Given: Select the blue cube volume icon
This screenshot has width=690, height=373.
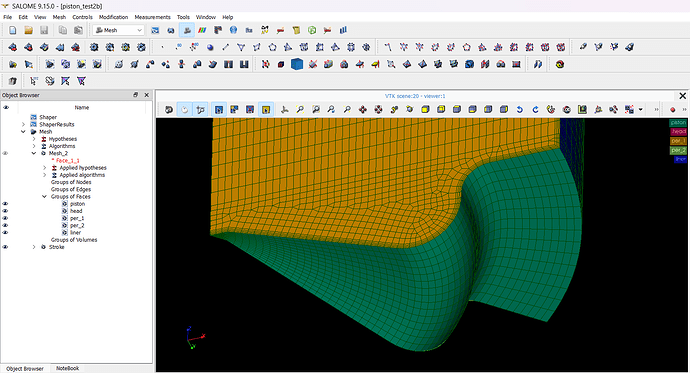Looking at the screenshot, I should 297,64.
